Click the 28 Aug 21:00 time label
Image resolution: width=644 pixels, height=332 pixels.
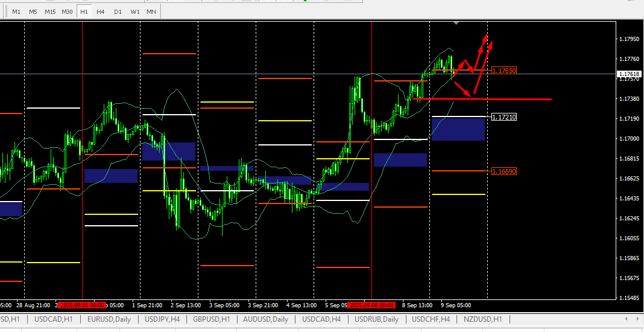(x=33, y=305)
